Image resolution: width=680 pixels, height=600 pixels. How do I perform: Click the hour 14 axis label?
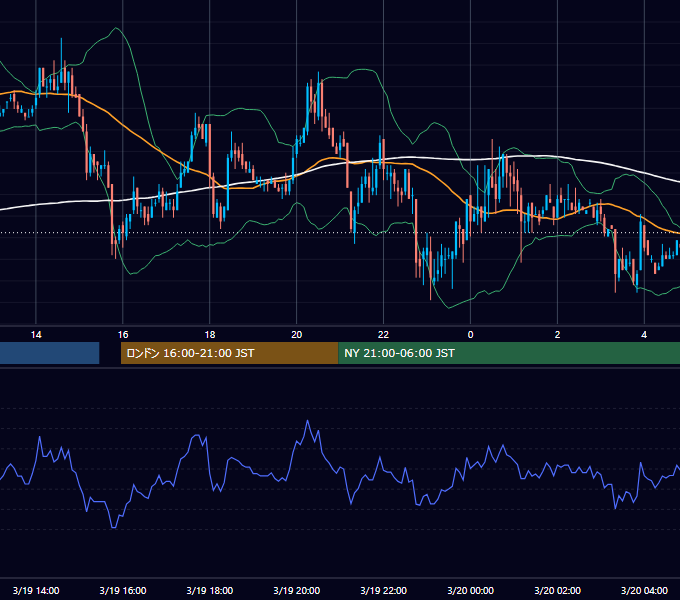pos(36,335)
